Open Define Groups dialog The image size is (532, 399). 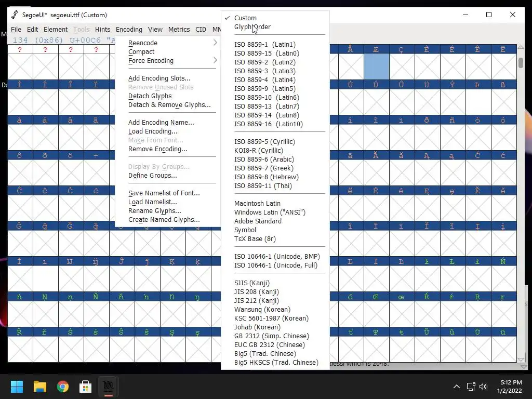coord(152,176)
